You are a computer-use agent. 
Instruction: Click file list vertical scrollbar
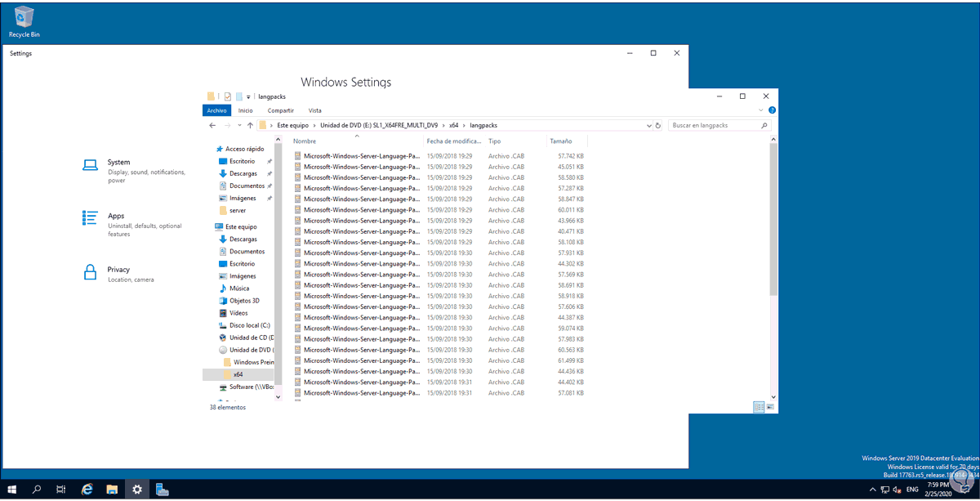[x=773, y=221]
